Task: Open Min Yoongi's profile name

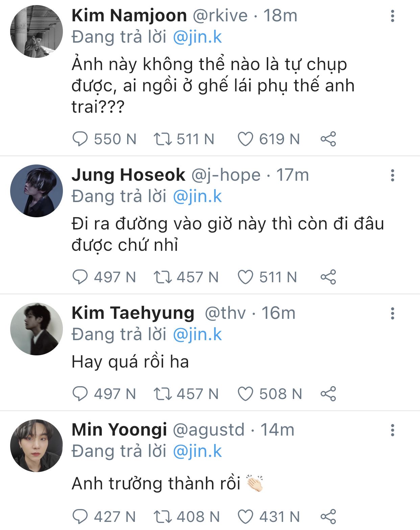Action: click(119, 430)
